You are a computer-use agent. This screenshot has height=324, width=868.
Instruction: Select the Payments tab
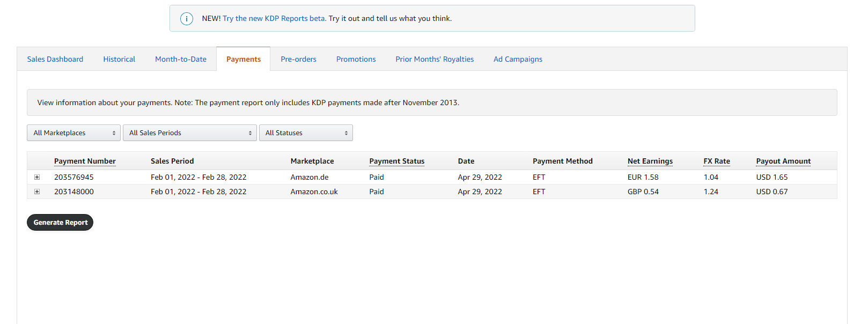[x=244, y=59]
